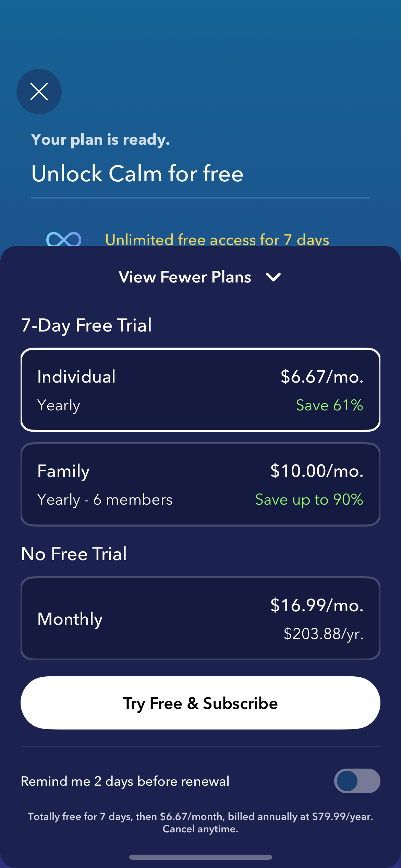Tap the infinity symbol icon
The width and height of the screenshot is (401, 868).
coord(64,239)
